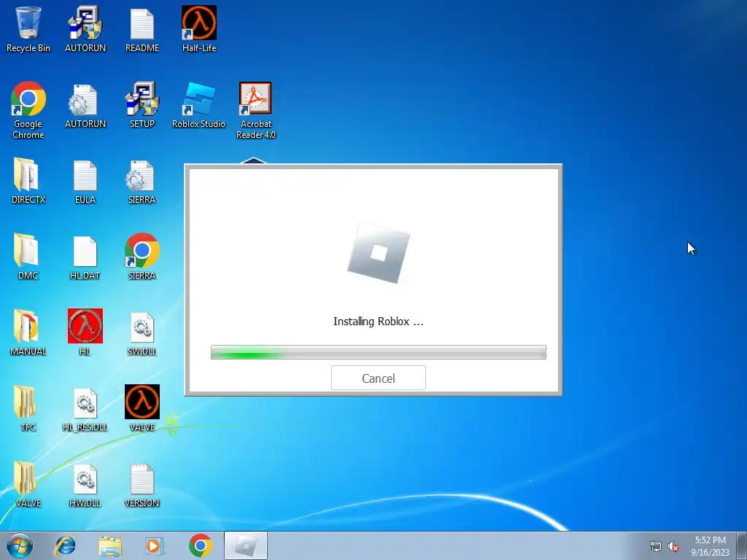Image resolution: width=747 pixels, height=560 pixels.
Task: Select the HW.DLL file icon
Action: click(x=85, y=485)
